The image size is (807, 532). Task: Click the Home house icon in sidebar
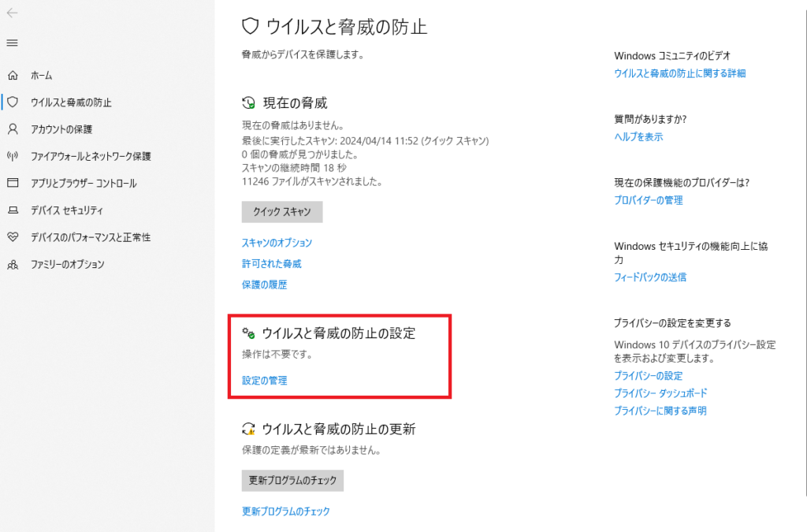click(13, 76)
